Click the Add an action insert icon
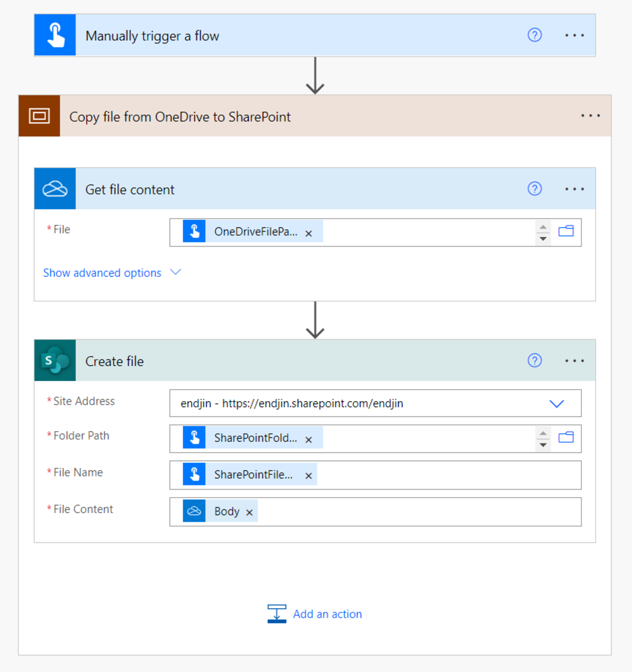This screenshot has height=672, width=632. [277, 614]
